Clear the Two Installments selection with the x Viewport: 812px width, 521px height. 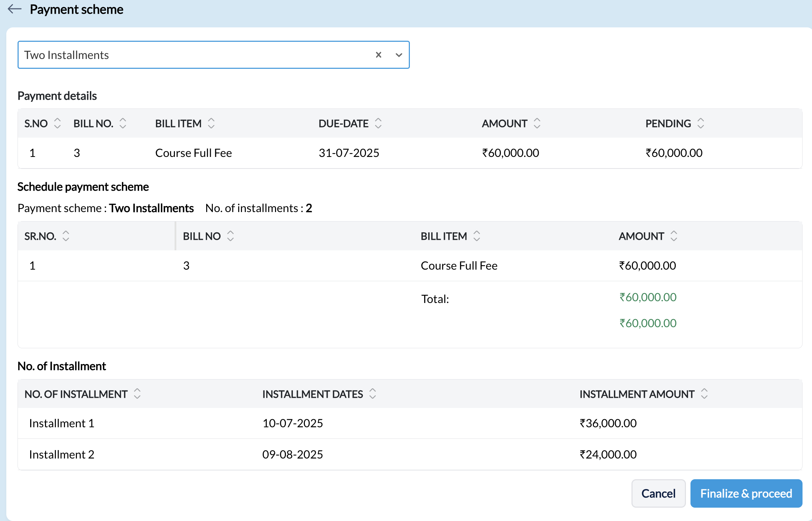tap(378, 55)
